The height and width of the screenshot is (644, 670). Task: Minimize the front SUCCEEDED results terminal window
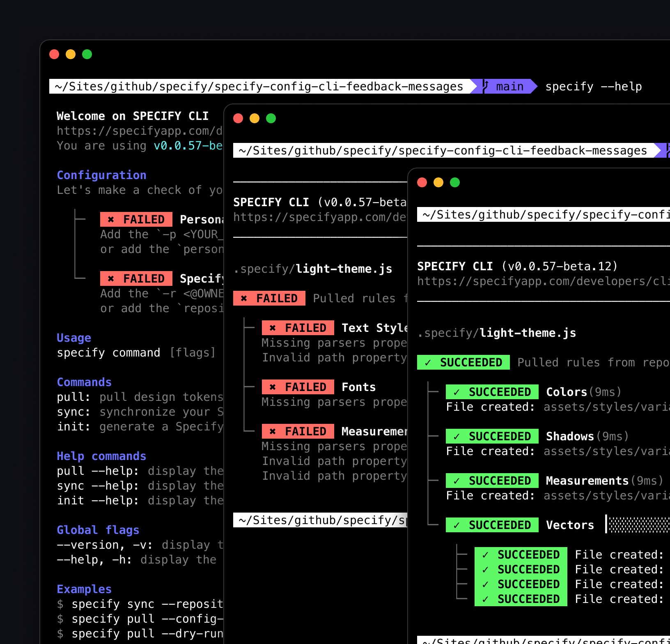coord(438,182)
